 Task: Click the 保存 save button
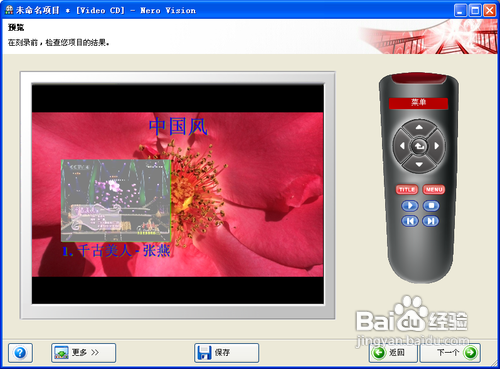[227, 353]
